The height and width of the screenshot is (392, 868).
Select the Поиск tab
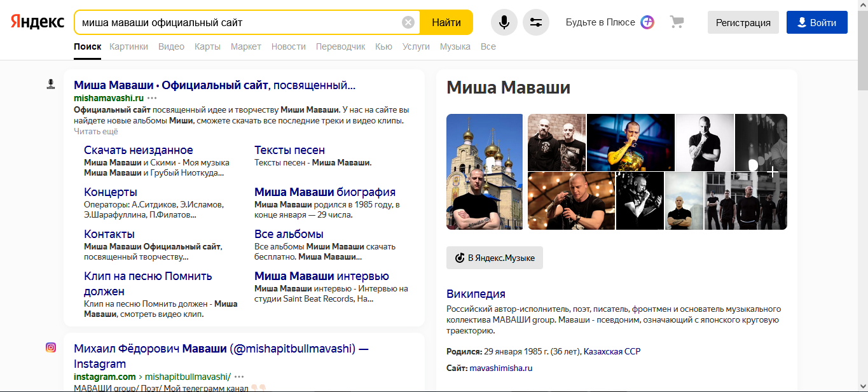pos(87,46)
